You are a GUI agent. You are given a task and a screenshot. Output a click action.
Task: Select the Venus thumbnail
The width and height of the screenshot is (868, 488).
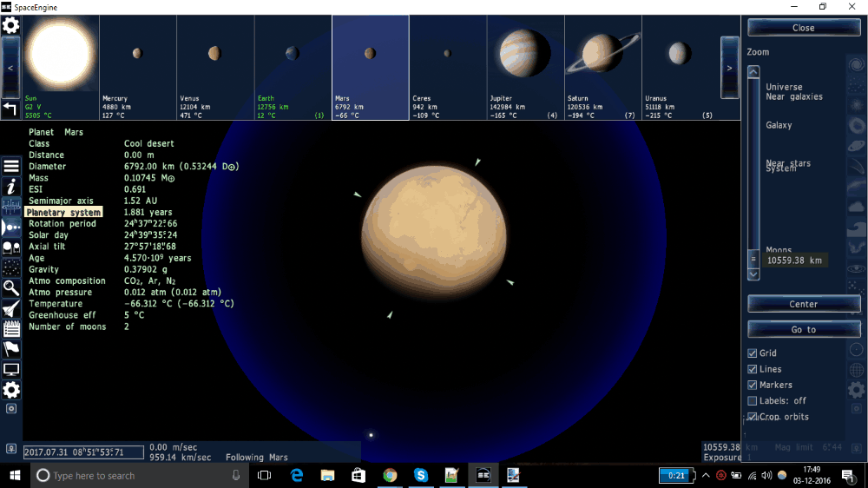215,68
